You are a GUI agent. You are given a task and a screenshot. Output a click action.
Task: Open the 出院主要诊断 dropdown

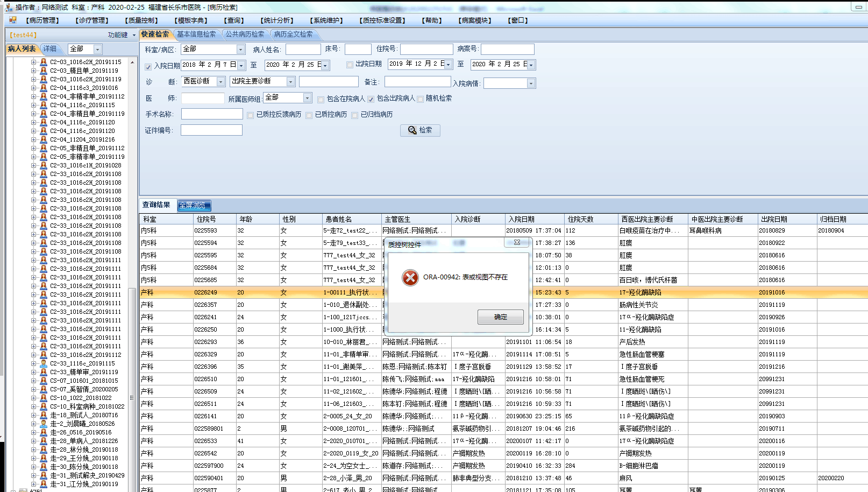tap(290, 82)
